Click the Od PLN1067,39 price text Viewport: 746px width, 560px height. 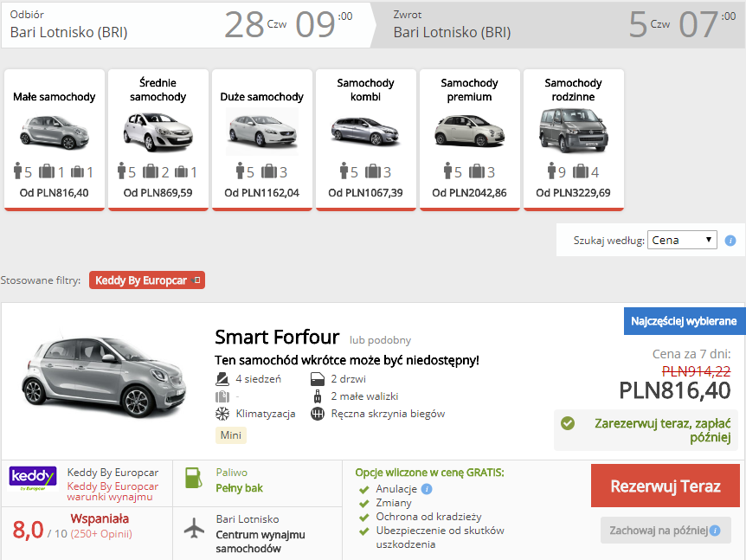click(365, 193)
